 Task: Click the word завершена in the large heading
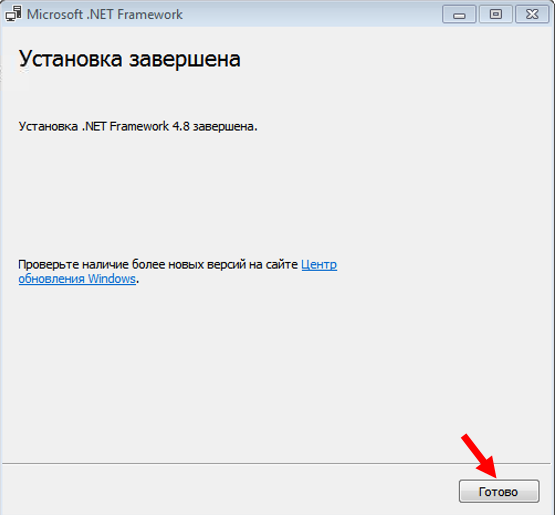[x=185, y=59]
